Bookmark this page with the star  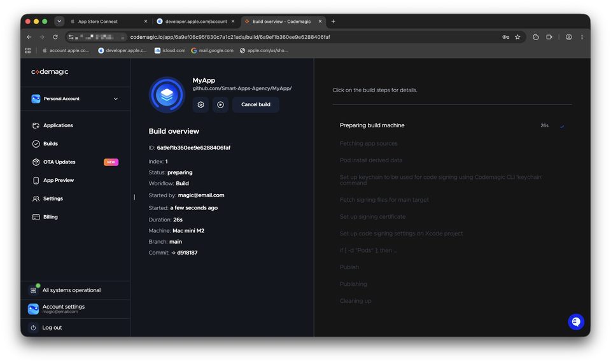pos(517,37)
